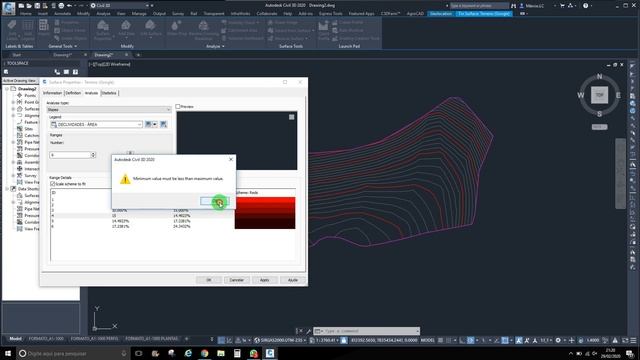Image resolution: width=640 pixels, height=360 pixels.
Task: Switch to the Definition tab
Action: pos(73,93)
